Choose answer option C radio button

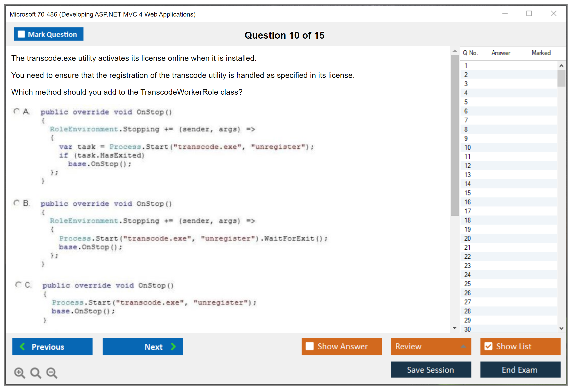[18, 285]
